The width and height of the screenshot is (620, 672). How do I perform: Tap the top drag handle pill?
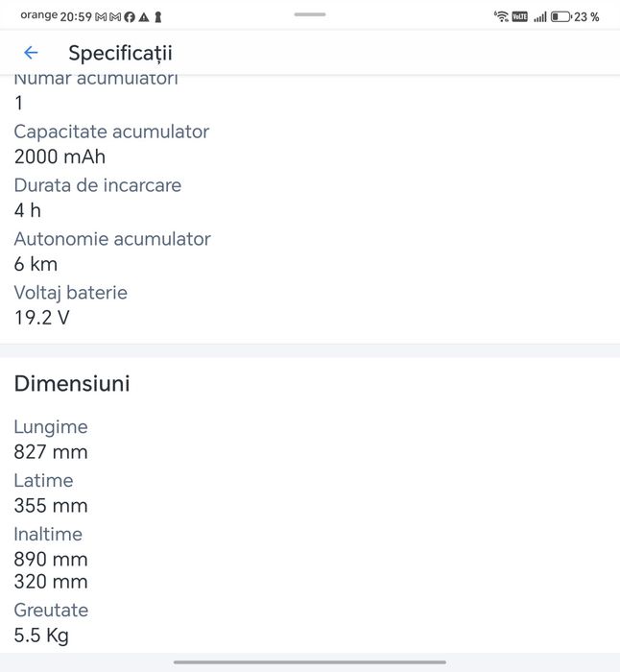pyautogui.click(x=310, y=14)
